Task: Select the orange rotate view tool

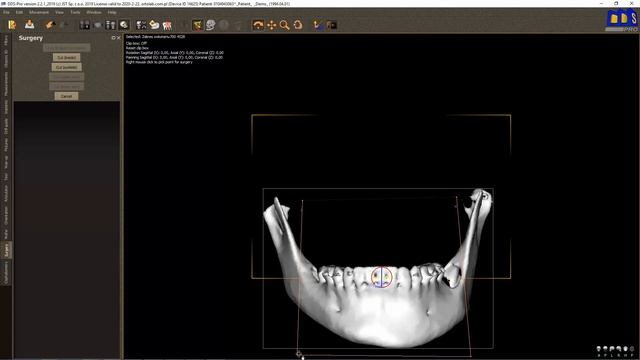Action: point(258,25)
